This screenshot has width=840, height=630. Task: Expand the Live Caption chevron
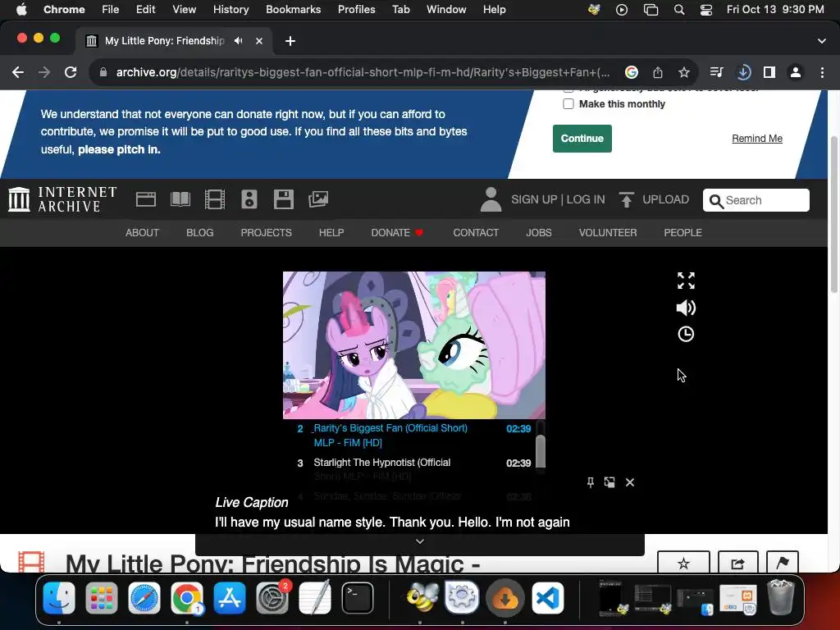420,541
